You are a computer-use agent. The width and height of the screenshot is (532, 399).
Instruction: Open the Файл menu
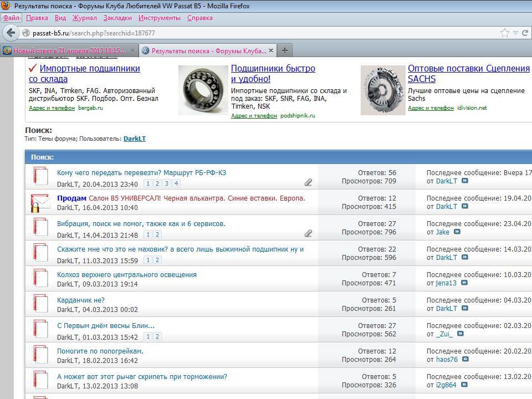click(11, 18)
